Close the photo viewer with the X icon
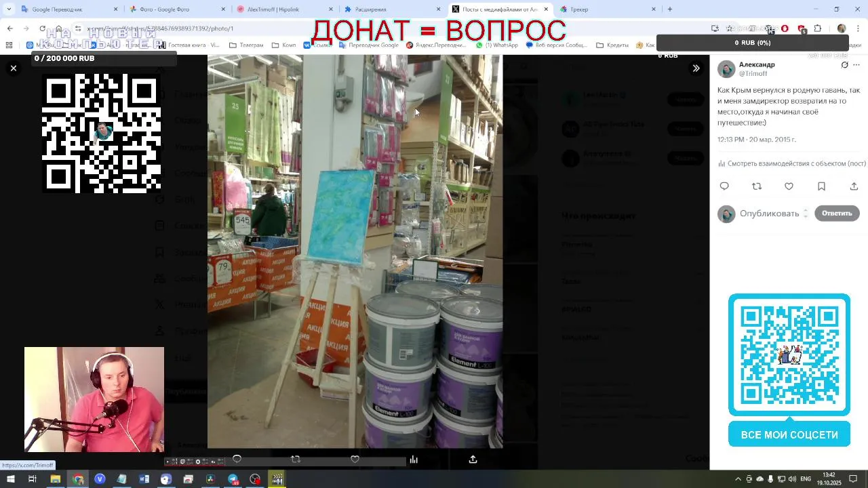 pos(13,68)
